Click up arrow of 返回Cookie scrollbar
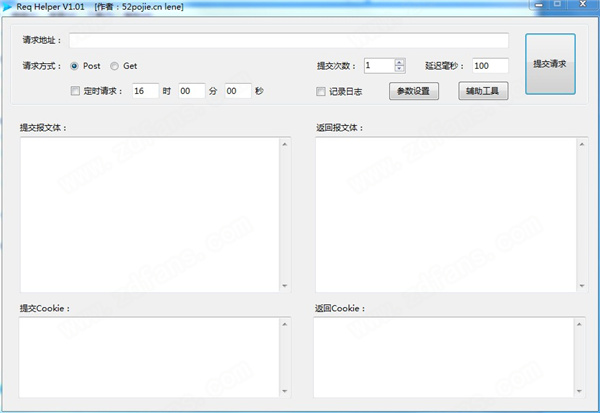 point(579,324)
